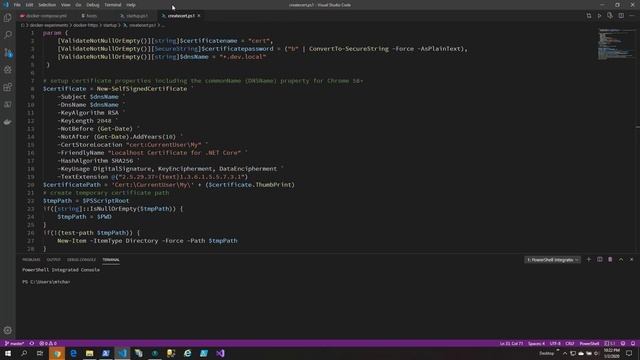The image size is (640, 360).
Task: Open the Edge browser from the taskbar
Action: pos(73,353)
